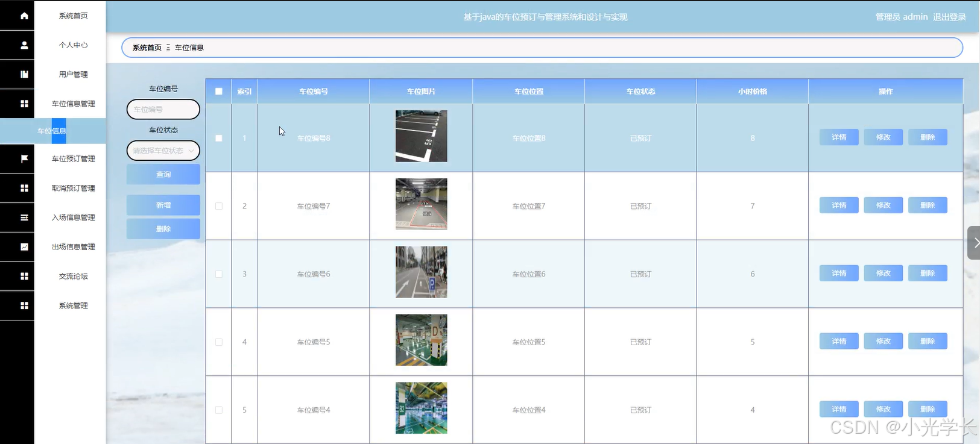
Task: Click 详情 for 车位编号8
Action: [839, 137]
